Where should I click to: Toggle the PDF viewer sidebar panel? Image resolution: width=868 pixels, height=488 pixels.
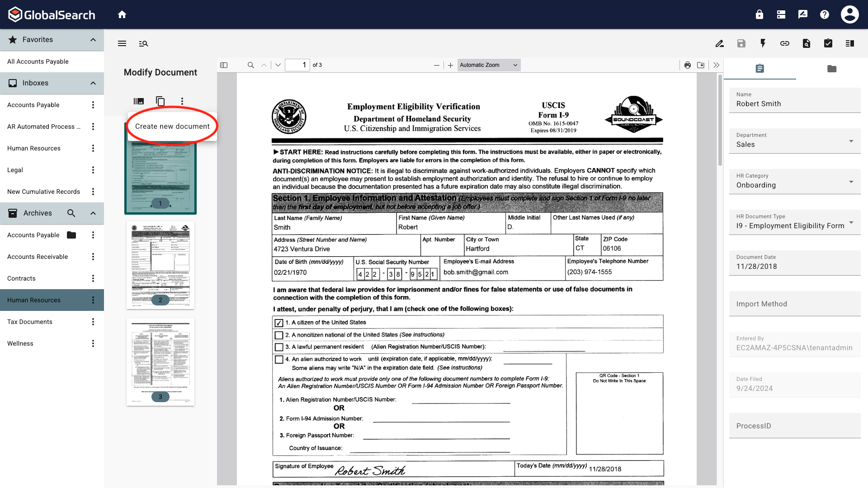224,65
